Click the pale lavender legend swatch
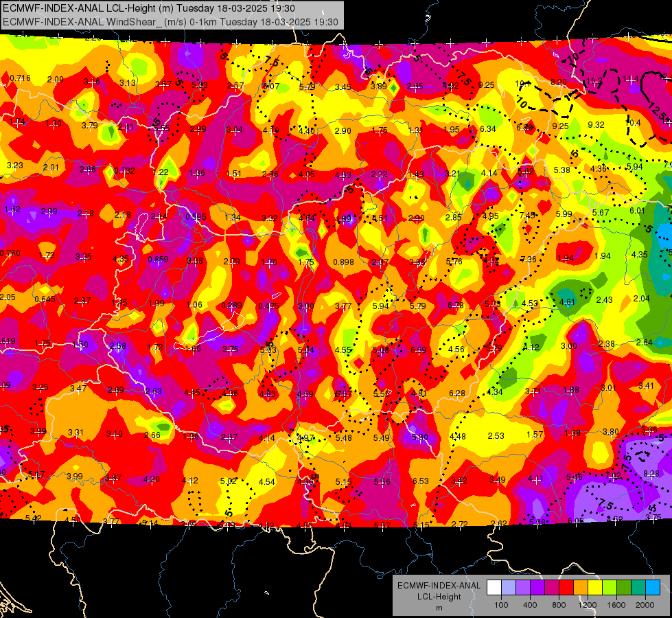The image size is (672, 618). 508,588
